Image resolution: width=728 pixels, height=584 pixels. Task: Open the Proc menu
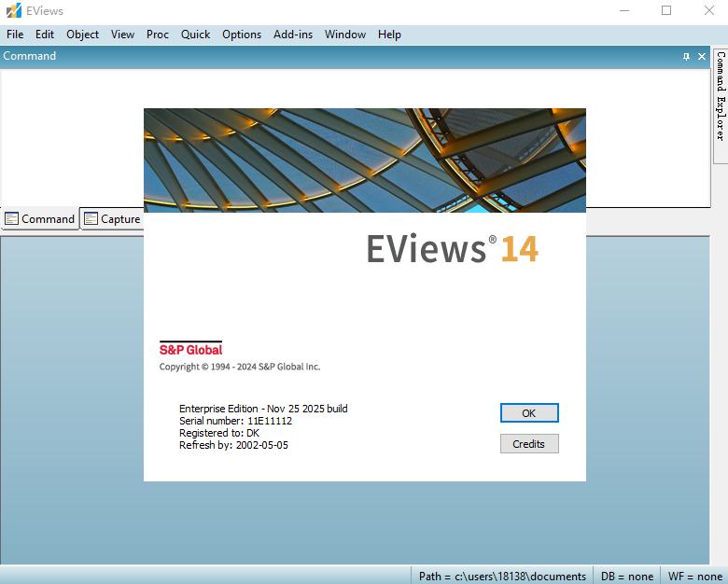158,35
